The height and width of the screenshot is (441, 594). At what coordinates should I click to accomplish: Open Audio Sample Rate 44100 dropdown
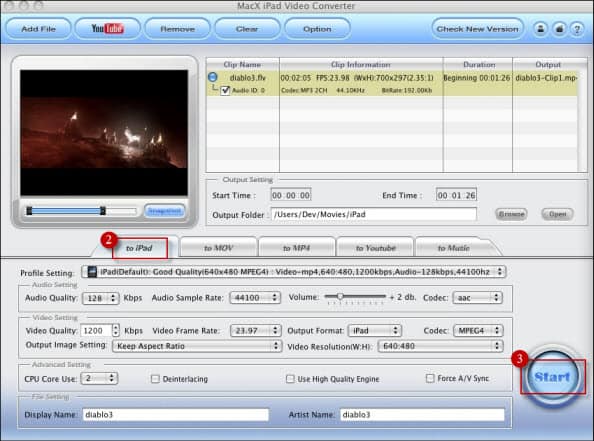pos(255,297)
